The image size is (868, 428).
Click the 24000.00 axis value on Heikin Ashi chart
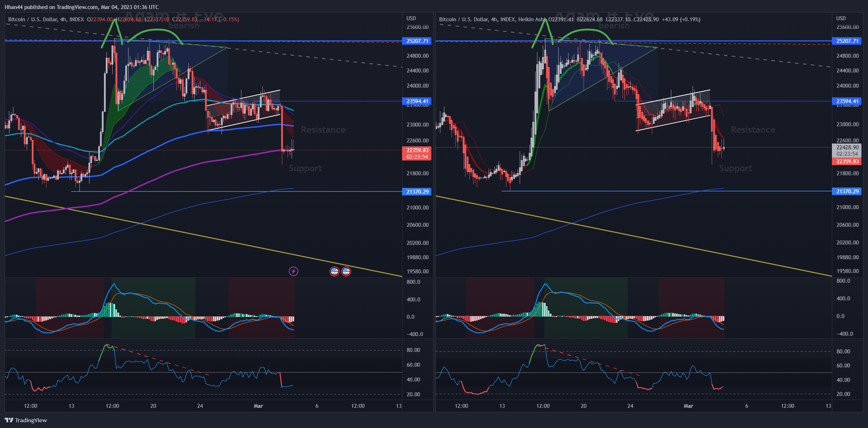(x=847, y=86)
